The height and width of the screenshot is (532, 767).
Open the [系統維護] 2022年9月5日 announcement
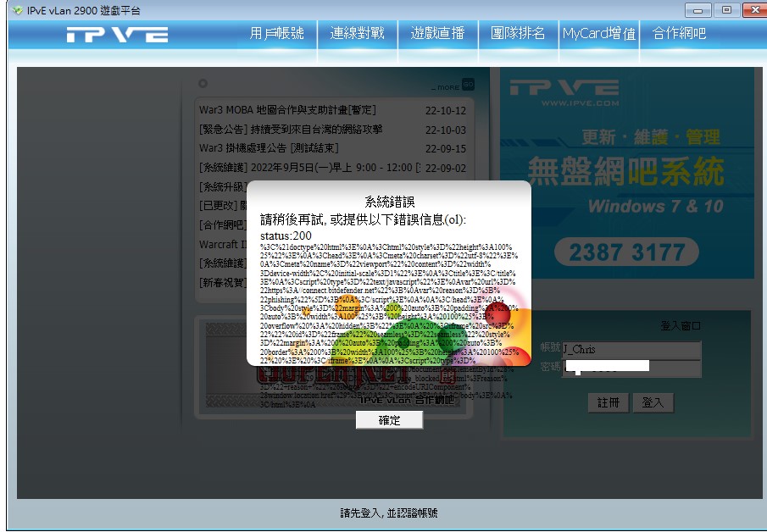tap(309, 168)
